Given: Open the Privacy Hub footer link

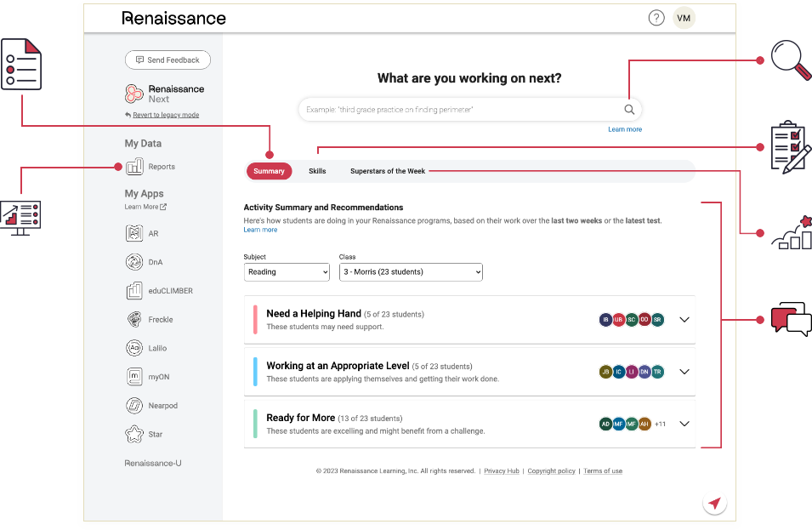Looking at the screenshot, I should click(x=502, y=471).
